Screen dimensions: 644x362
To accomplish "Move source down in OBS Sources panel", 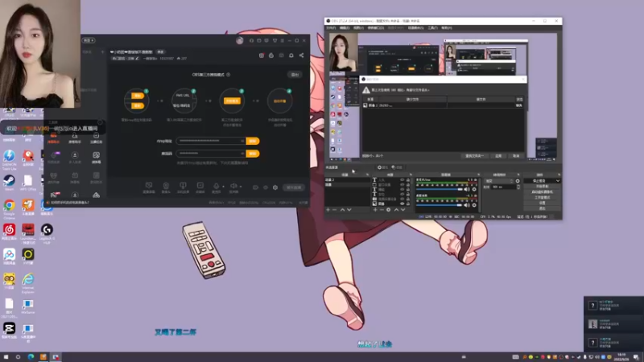I will click(403, 210).
